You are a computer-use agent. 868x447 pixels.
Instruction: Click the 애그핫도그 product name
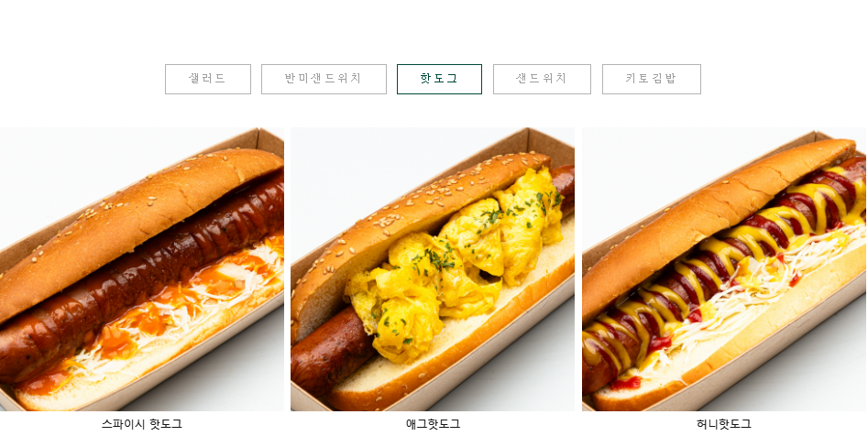click(x=433, y=424)
